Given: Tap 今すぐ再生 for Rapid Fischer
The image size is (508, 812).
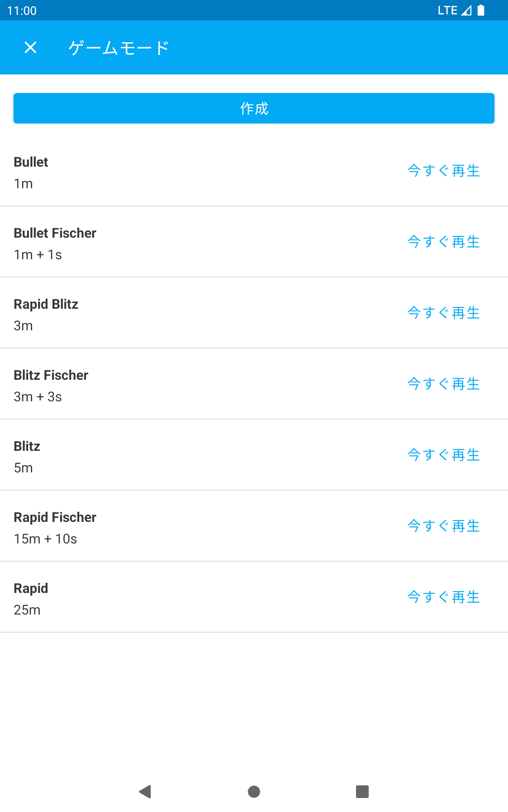Looking at the screenshot, I should (x=443, y=526).
